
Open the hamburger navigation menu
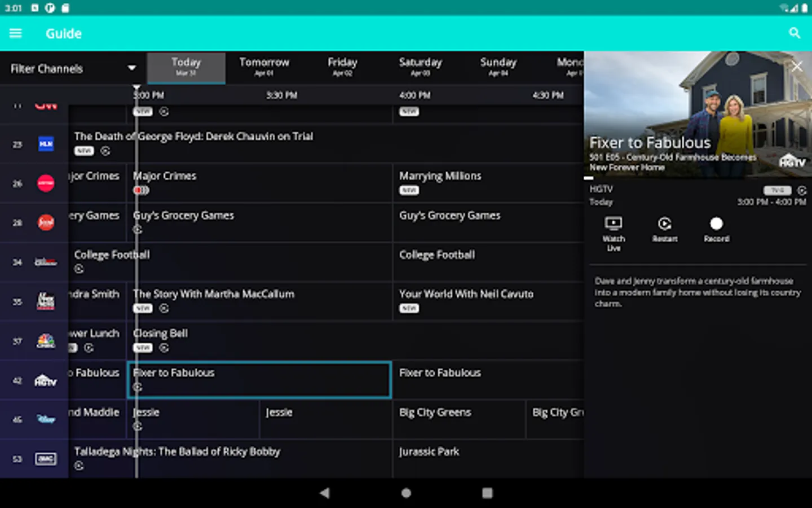coord(16,33)
